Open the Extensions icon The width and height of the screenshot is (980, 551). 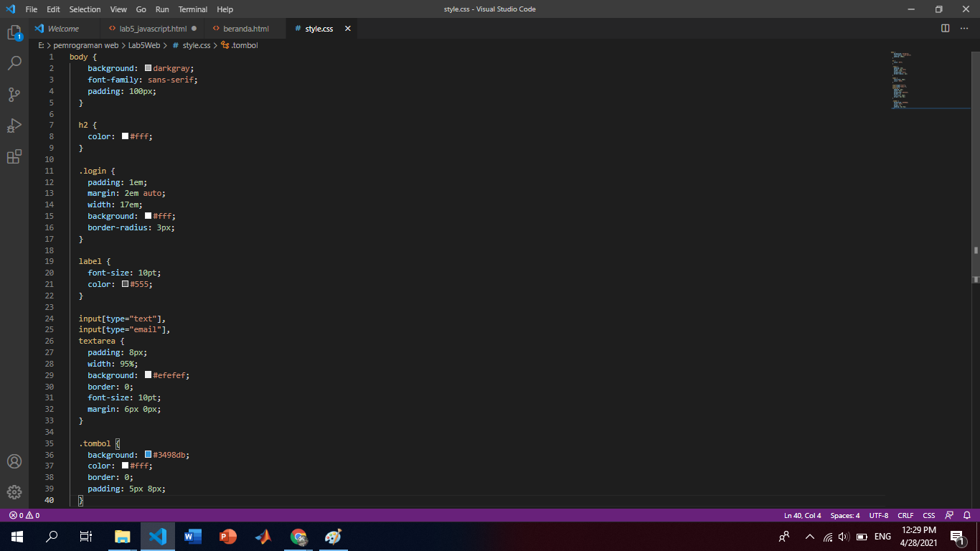(x=14, y=156)
